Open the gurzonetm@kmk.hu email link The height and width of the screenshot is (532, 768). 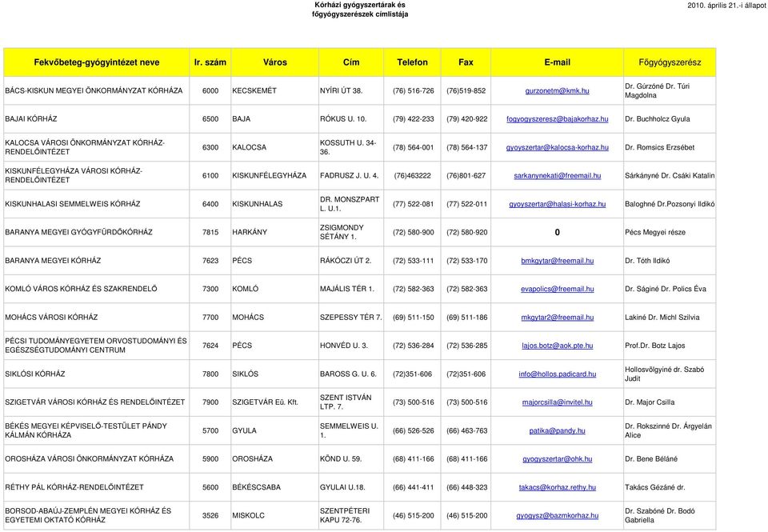[557, 90]
